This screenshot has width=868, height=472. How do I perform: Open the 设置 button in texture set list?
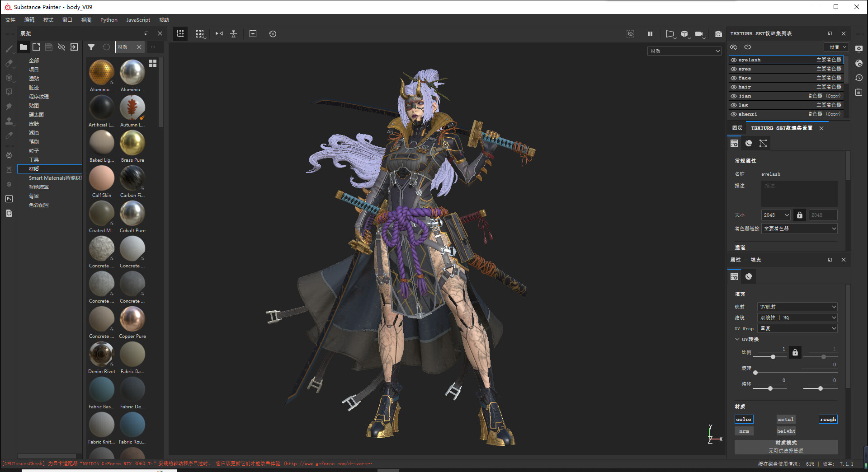coord(836,47)
